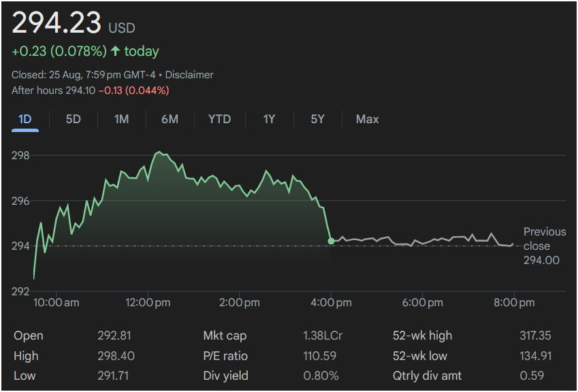Select the 1Y time range
578x392 pixels.
pyautogui.click(x=269, y=119)
